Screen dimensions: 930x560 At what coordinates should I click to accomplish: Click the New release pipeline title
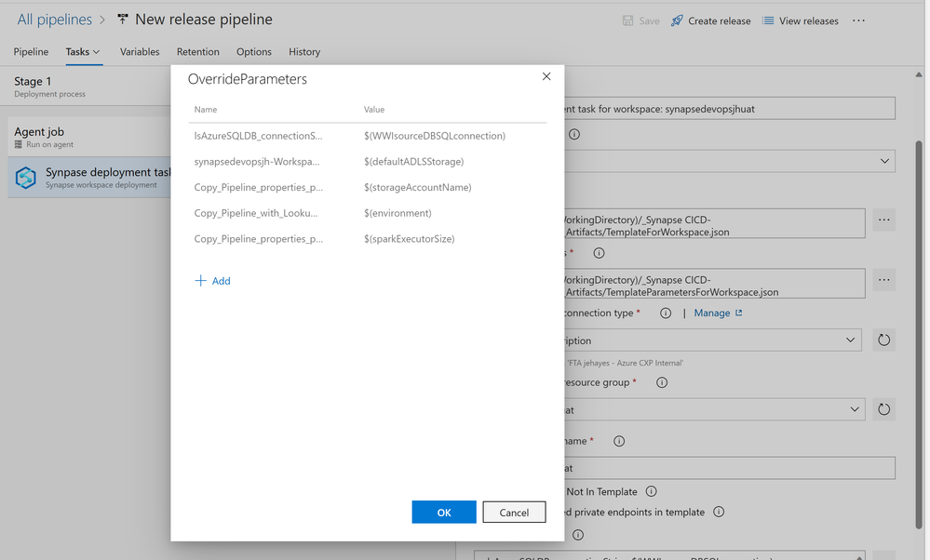click(x=204, y=20)
